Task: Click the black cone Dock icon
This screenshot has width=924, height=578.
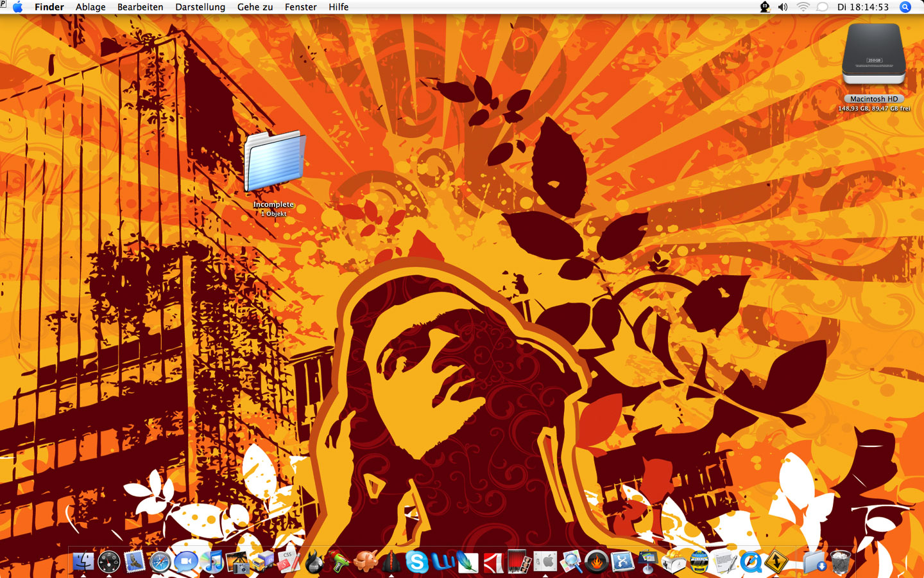Action: pos(391,562)
